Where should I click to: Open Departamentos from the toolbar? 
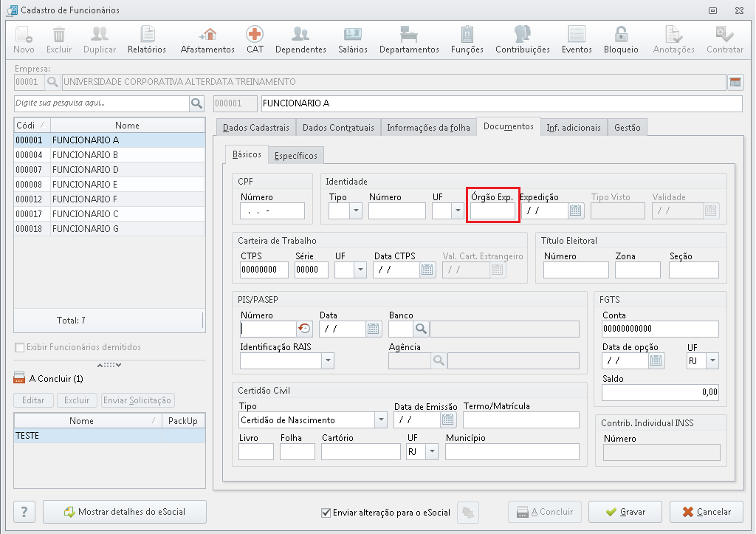(x=409, y=40)
